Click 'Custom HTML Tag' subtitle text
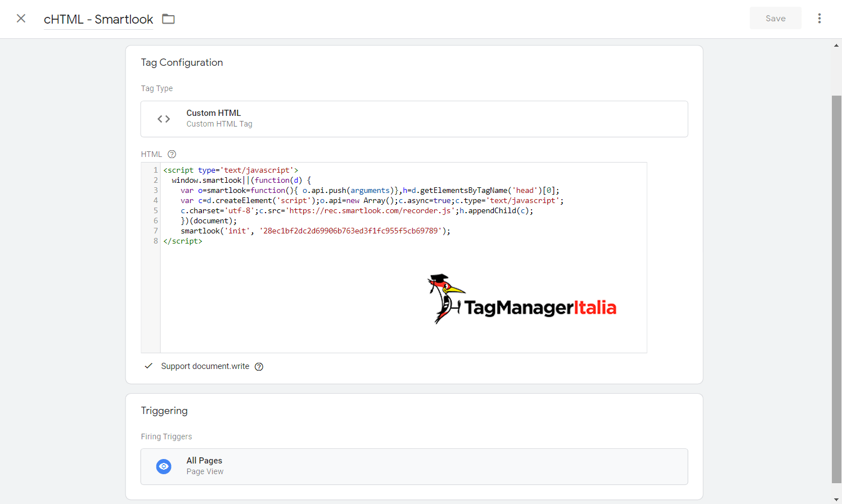 [x=219, y=124]
